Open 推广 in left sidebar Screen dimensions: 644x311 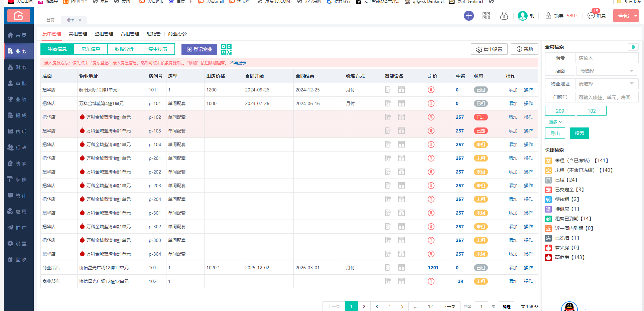19,227
